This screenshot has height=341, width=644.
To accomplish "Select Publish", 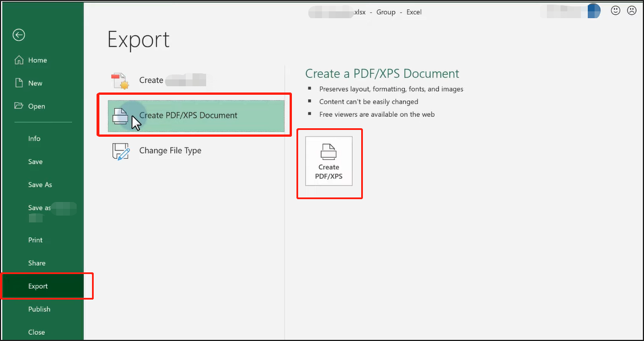I will [x=39, y=309].
